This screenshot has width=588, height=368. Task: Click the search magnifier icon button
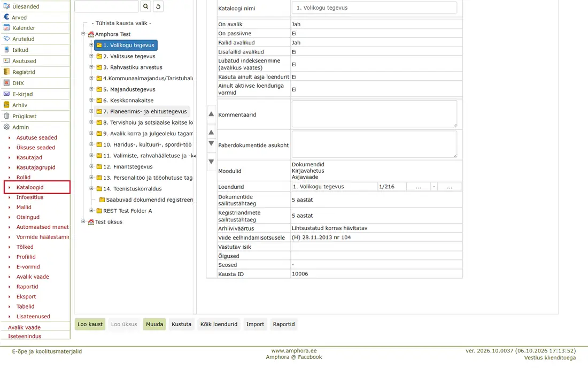pyautogui.click(x=146, y=6)
